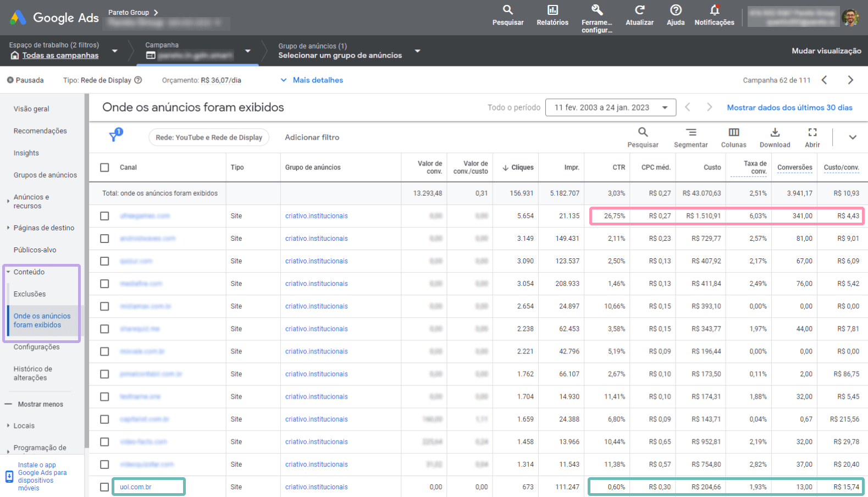The height and width of the screenshot is (497, 868).
Task: Click the Segmentar icon
Action: (691, 132)
